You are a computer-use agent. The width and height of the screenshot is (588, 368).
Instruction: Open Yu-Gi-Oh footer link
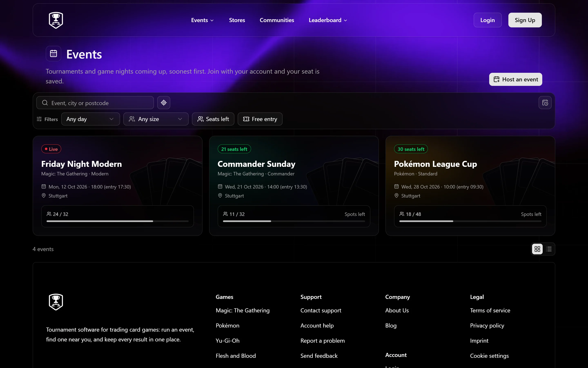227,340
